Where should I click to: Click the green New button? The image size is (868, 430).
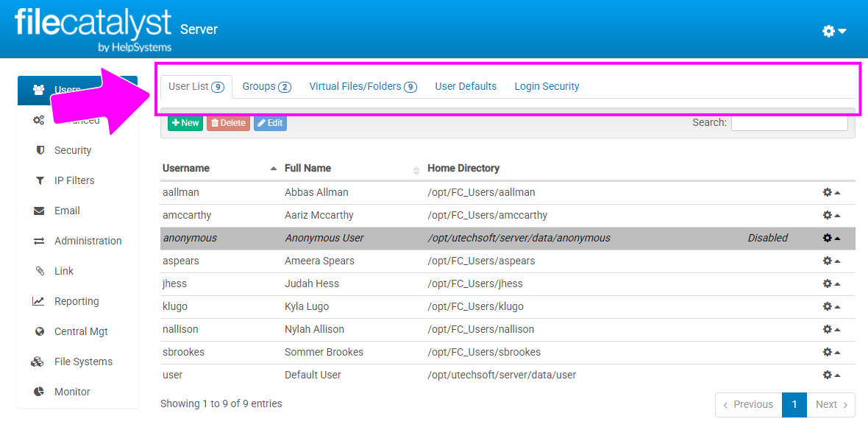(185, 123)
